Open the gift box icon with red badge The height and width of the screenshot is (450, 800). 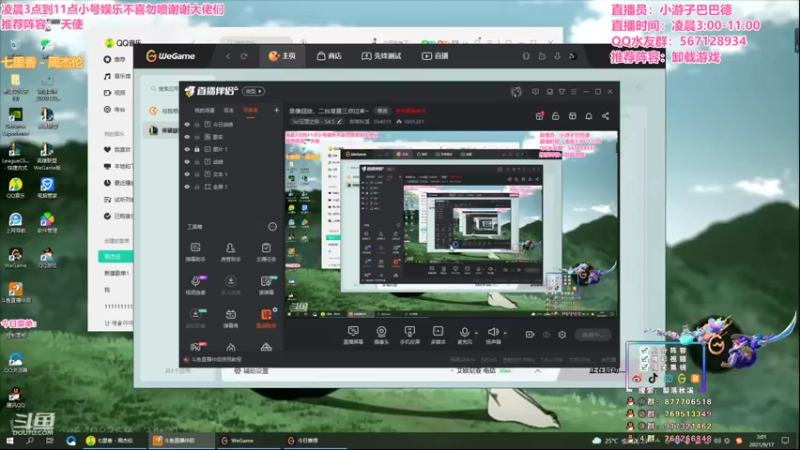(539, 116)
